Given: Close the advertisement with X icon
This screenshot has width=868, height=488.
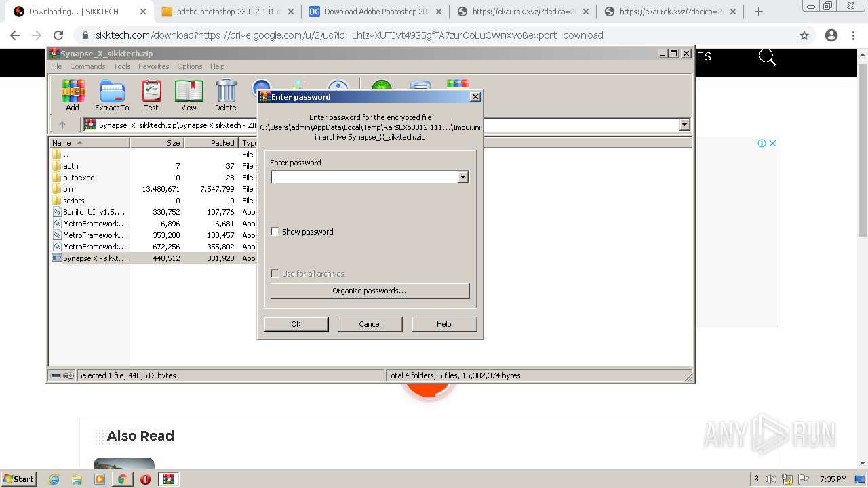Looking at the screenshot, I should pos(772,143).
